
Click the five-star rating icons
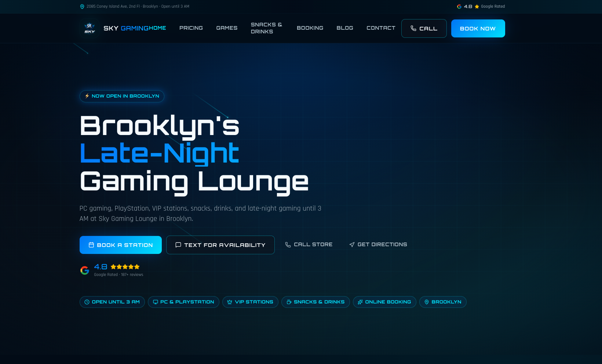(125, 267)
